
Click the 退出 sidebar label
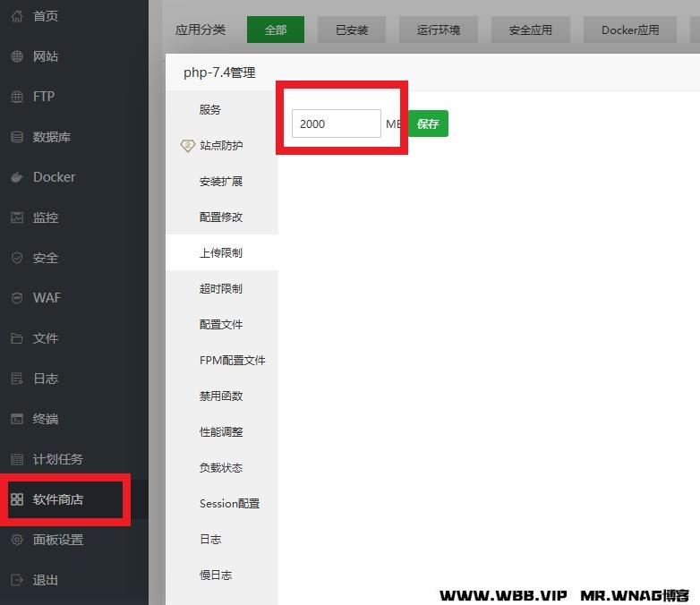point(46,580)
